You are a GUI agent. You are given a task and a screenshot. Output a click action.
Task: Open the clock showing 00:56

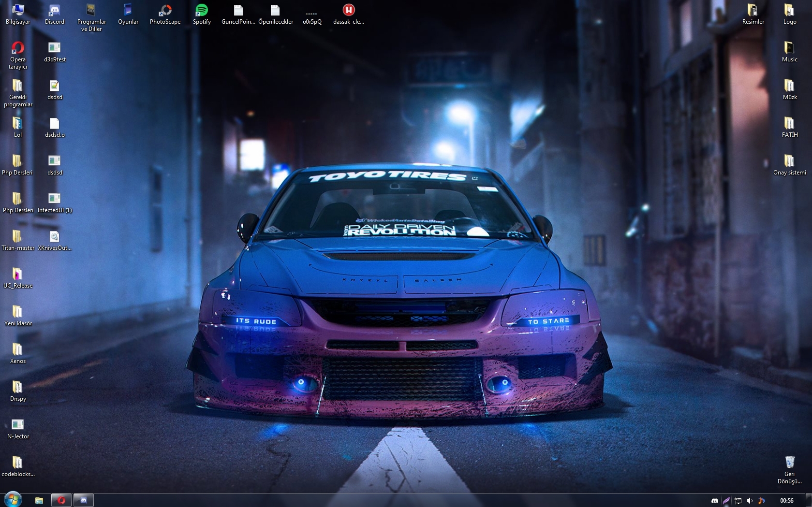(786, 501)
